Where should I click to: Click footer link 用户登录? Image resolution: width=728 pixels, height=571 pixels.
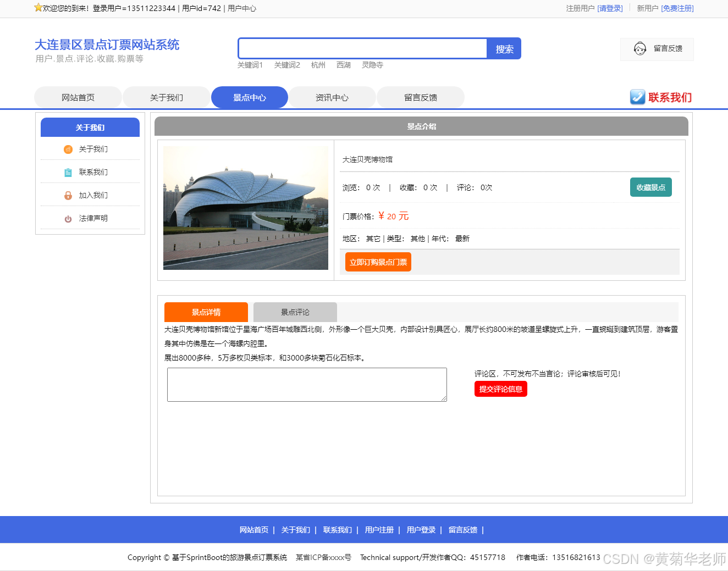point(421,530)
